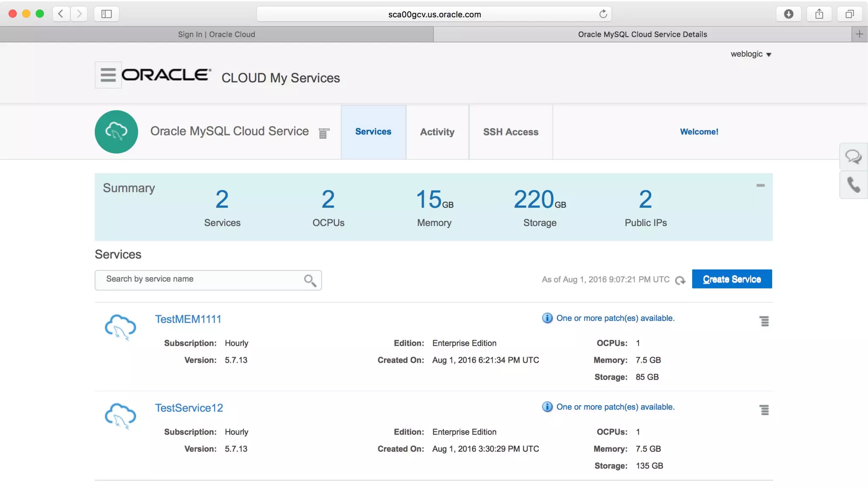
Task: Open the TestMEM1111 service action menu
Action: click(x=764, y=322)
